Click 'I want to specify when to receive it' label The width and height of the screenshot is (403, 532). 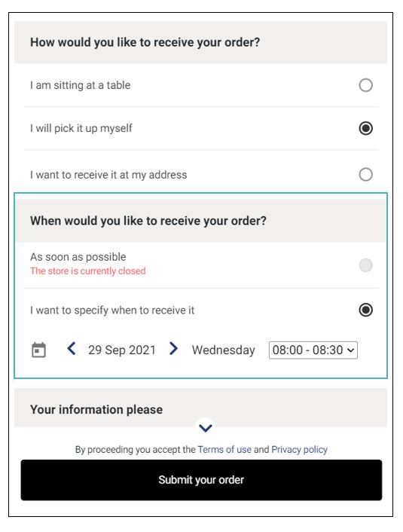112,310
